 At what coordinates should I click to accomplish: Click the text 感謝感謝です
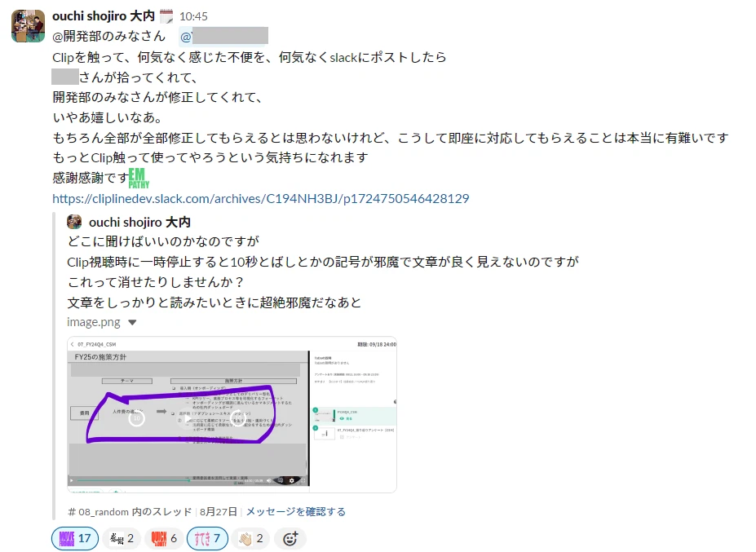91,178
